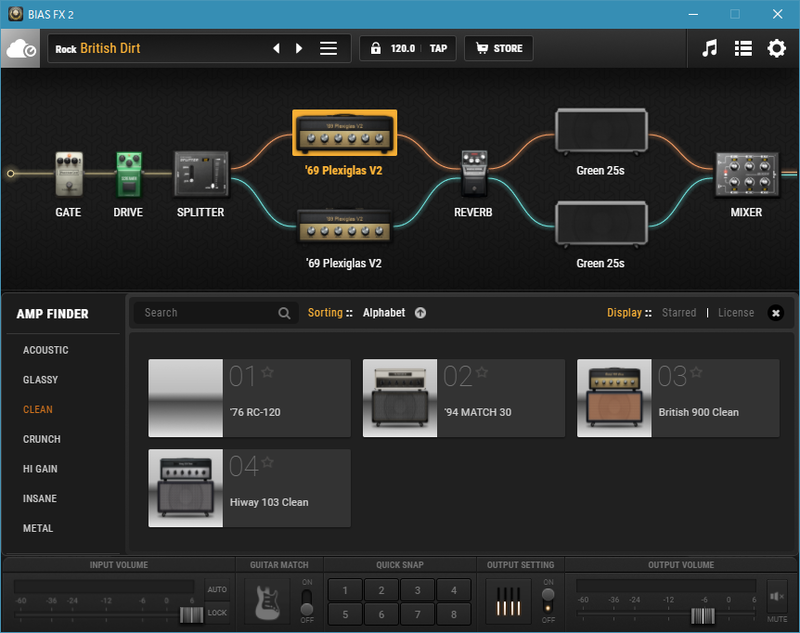Toggle the tempo lock icon
The height and width of the screenshot is (633, 800).
click(x=376, y=48)
